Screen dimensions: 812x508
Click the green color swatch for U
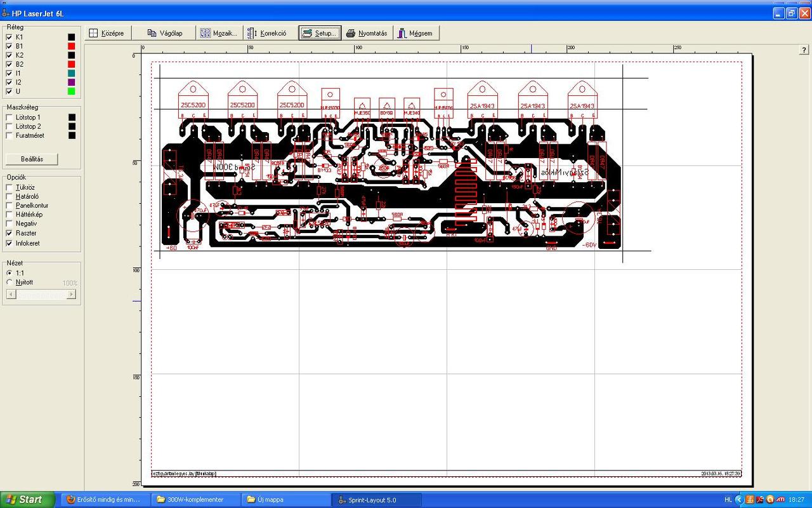72,91
